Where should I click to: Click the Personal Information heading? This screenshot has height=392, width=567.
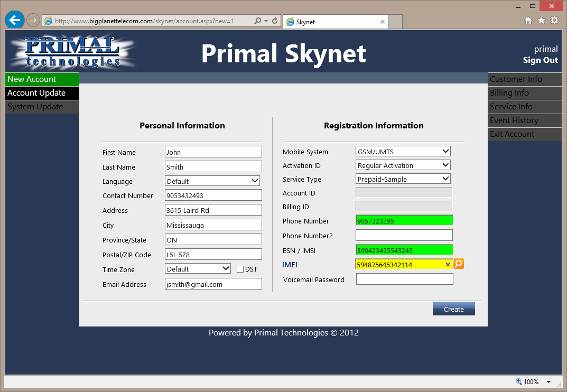(182, 126)
